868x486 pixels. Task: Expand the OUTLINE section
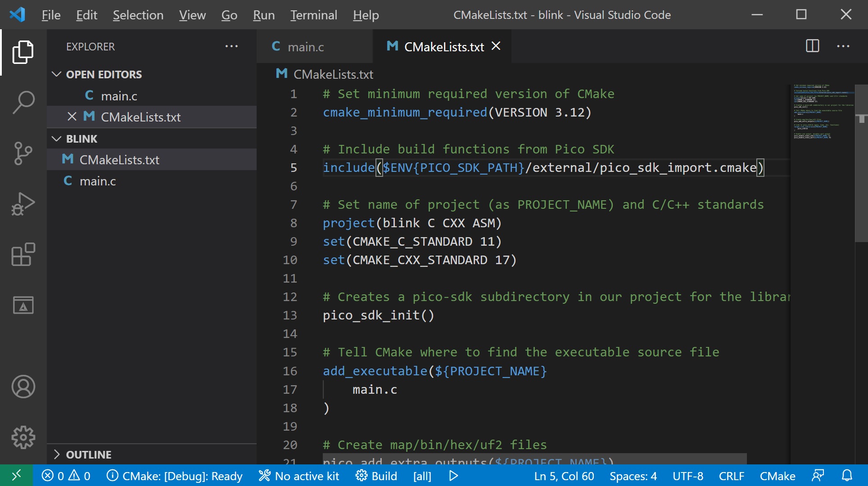pos(57,454)
